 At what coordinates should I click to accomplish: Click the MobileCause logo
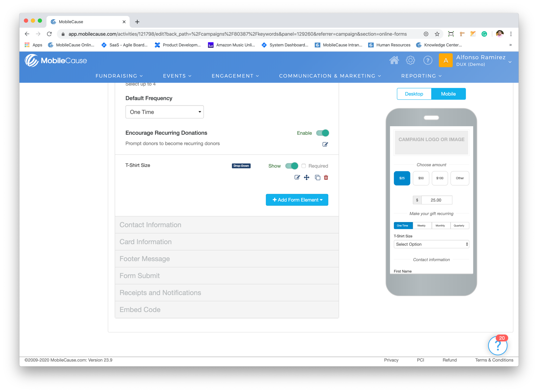coord(56,60)
